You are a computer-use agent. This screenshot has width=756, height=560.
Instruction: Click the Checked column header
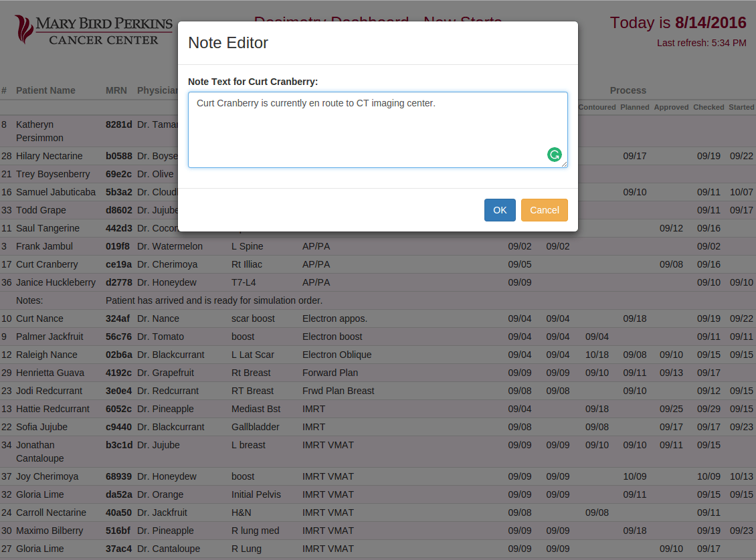coord(708,107)
